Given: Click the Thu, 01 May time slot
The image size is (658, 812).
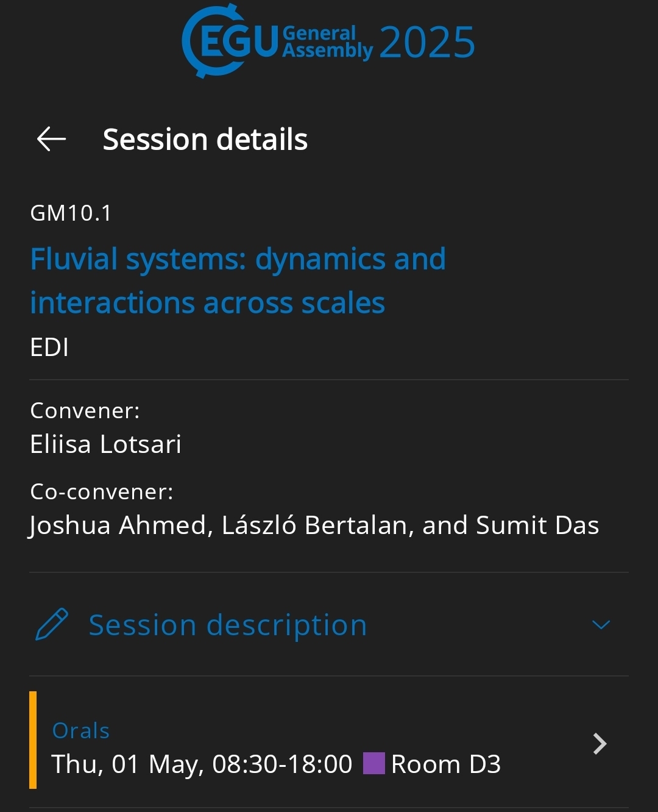Looking at the screenshot, I should coord(201,764).
